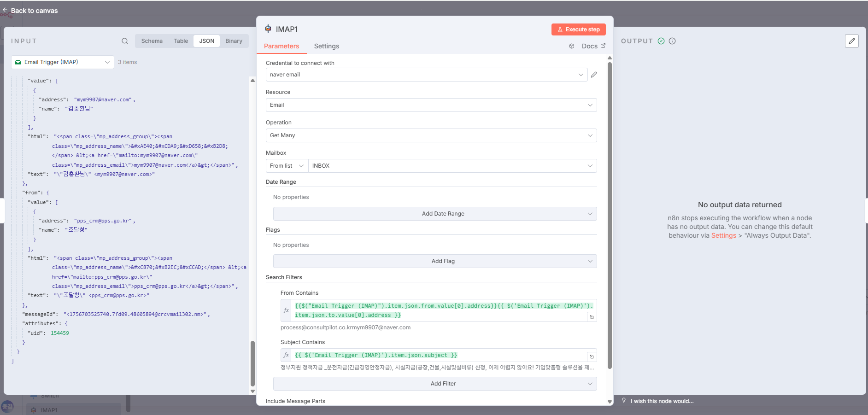
Task: Open expression editor for Subject Contains
Action: click(592, 357)
